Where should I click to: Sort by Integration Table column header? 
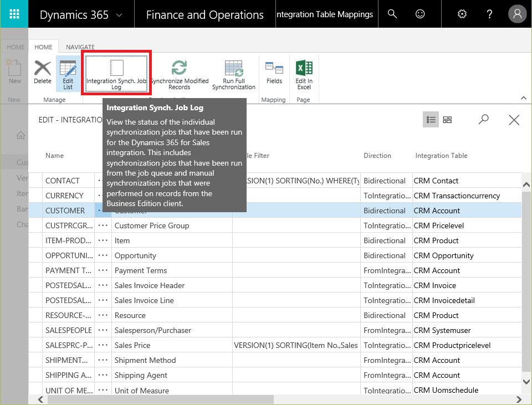pyautogui.click(x=441, y=155)
